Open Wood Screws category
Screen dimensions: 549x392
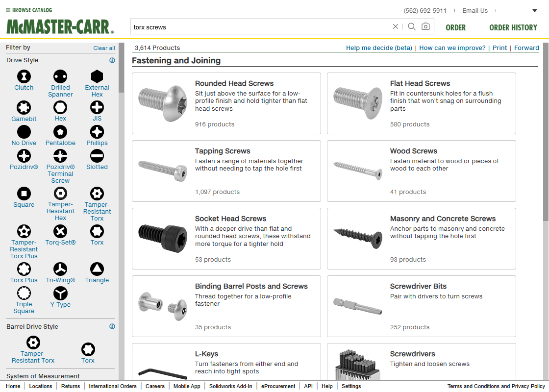pos(421,171)
